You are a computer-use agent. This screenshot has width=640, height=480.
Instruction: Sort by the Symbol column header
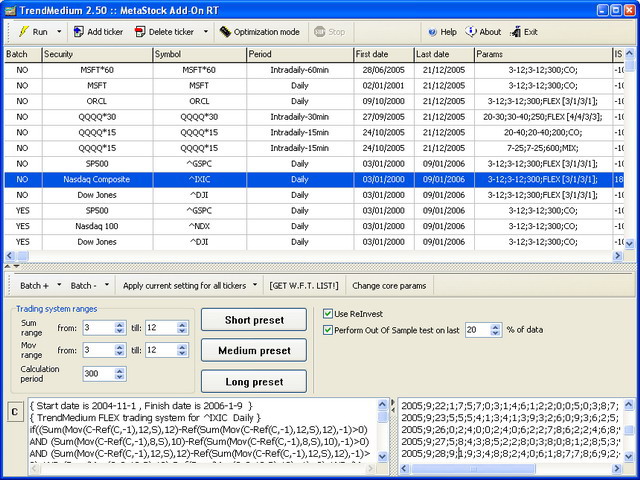200,54
